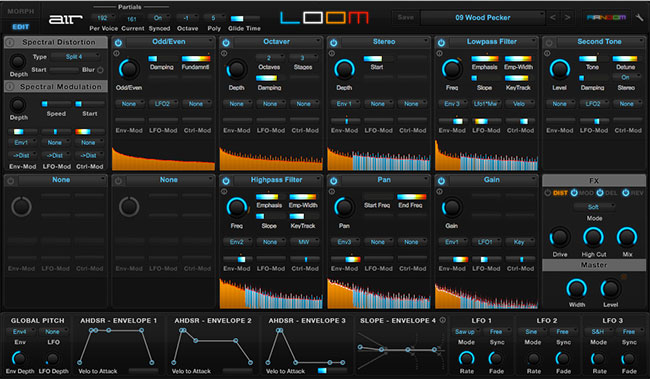Click the wrench settings icon
Viewport: 650px width, 379px height.
click(639, 17)
